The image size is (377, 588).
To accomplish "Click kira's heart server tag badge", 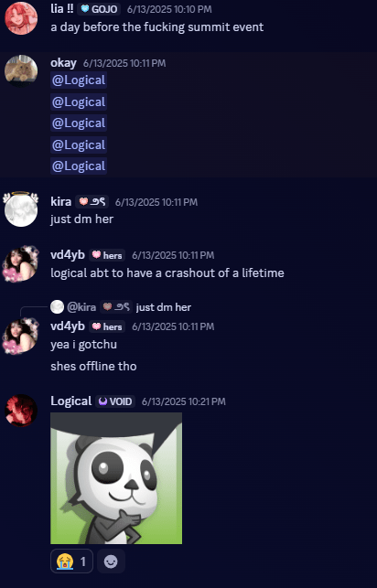I will 92,202.
